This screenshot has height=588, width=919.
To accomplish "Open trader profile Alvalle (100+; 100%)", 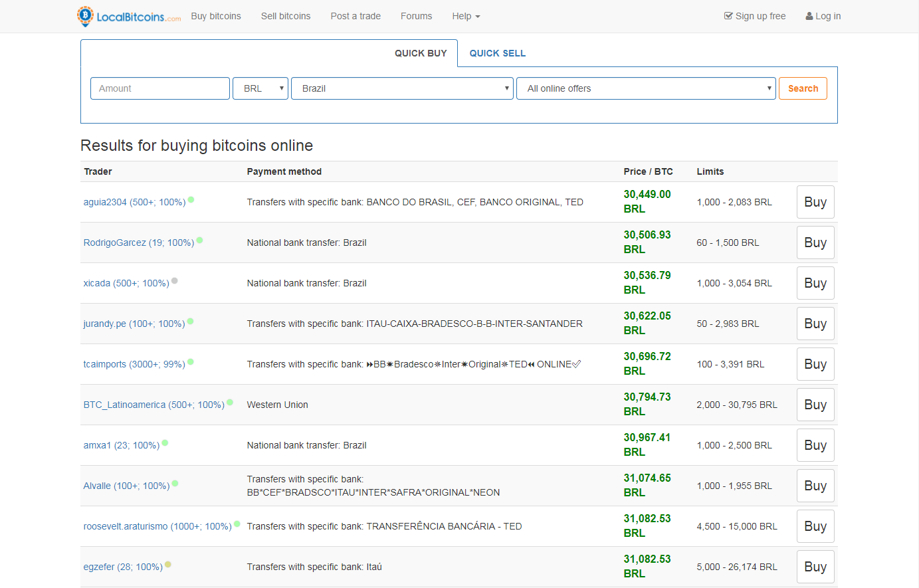I will pyautogui.click(x=126, y=486).
